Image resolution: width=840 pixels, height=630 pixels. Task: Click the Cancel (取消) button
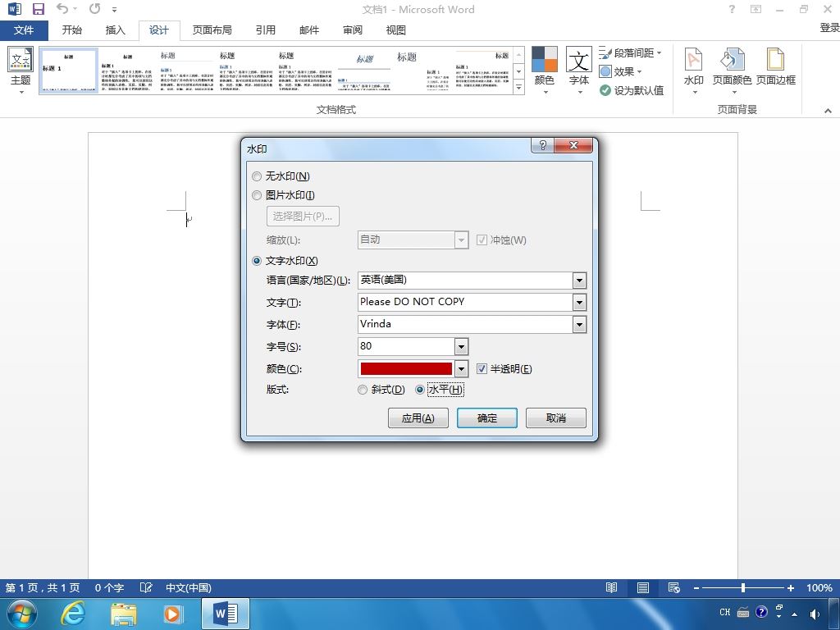[556, 418]
